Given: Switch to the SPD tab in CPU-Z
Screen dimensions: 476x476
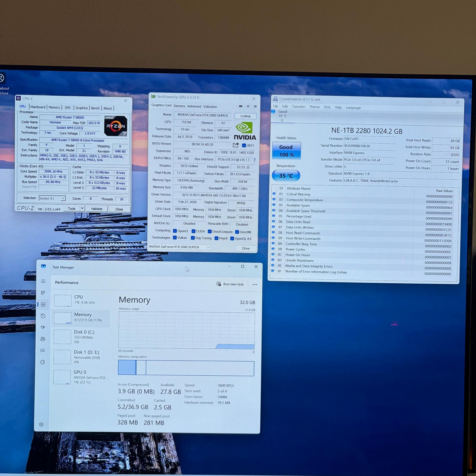Looking at the screenshot, I should point(67,108).
